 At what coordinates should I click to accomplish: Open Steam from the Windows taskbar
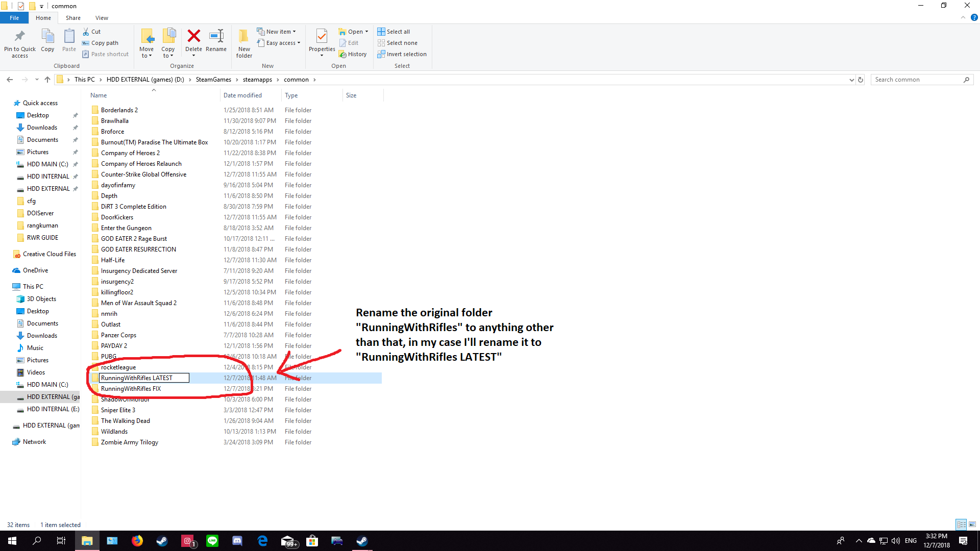[162, 541]
